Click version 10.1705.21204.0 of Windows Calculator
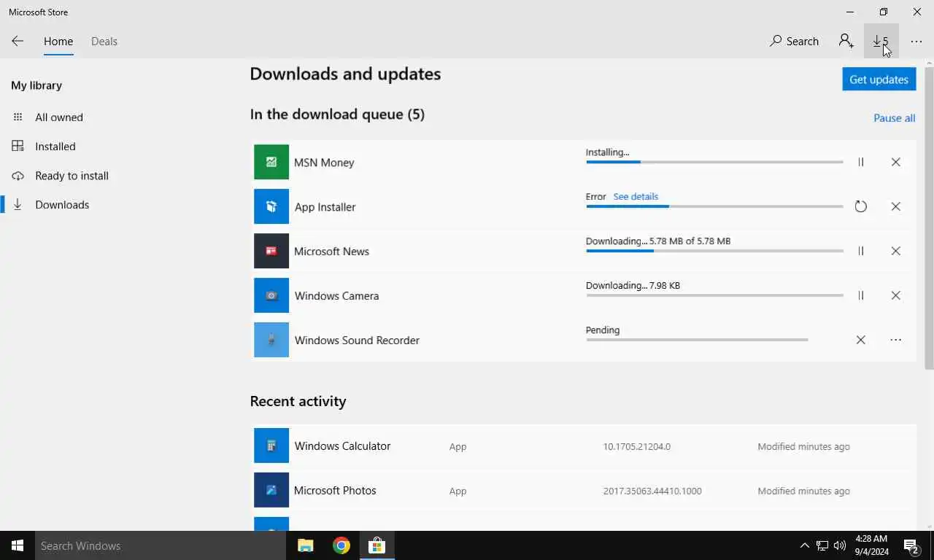Image resolution: width=934 pixels, height=560 pixels. (636, 446)
